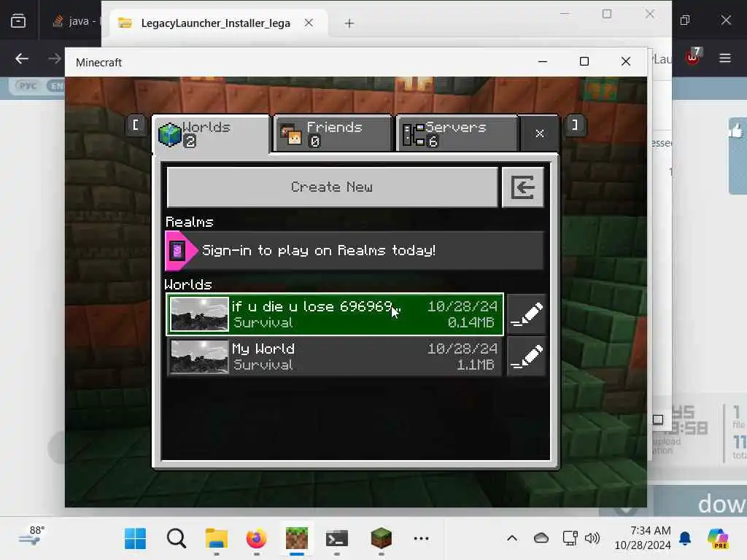Click the right bracket navigation button
Viewport: 747px width, 560px height.
pyautogui.click(x=575, y=125)
